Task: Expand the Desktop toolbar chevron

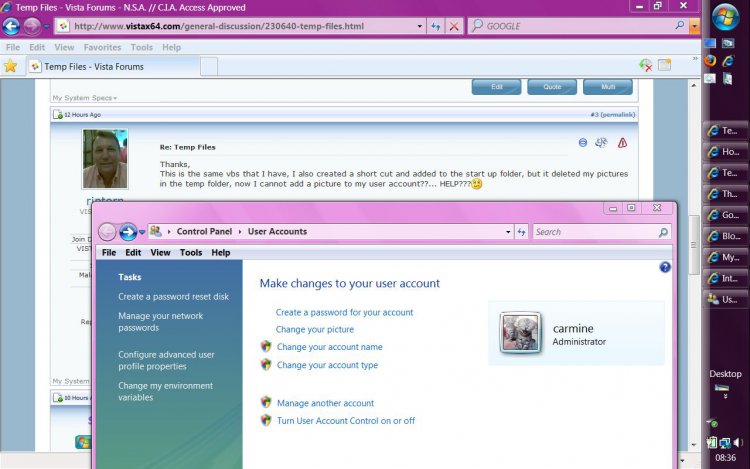Action: click(725, 396)
